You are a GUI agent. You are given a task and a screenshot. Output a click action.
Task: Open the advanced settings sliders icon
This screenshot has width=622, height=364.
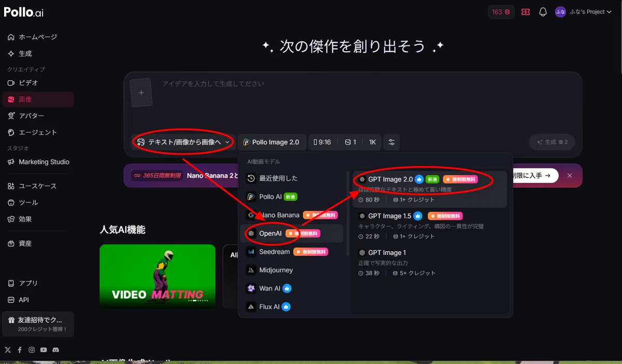pyautogui.click(x=391, y=142)
